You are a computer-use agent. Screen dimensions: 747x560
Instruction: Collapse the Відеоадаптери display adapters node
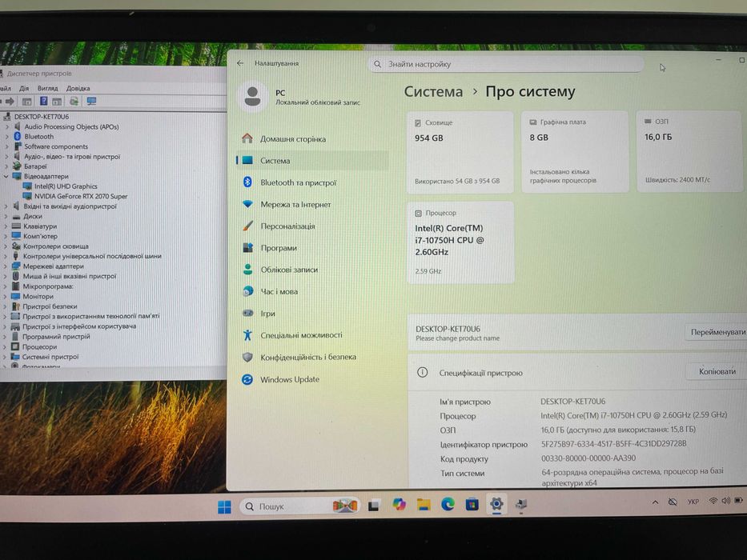click(6, 176)
